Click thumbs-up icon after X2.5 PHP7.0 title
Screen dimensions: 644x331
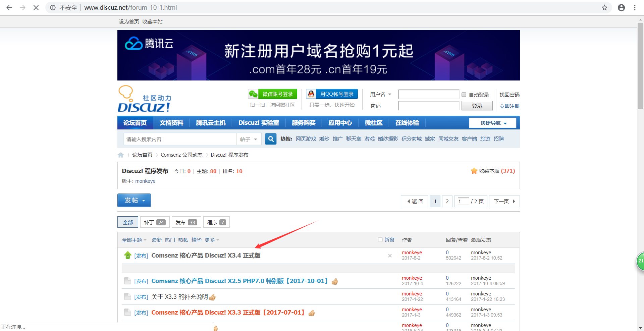(335, 281)
